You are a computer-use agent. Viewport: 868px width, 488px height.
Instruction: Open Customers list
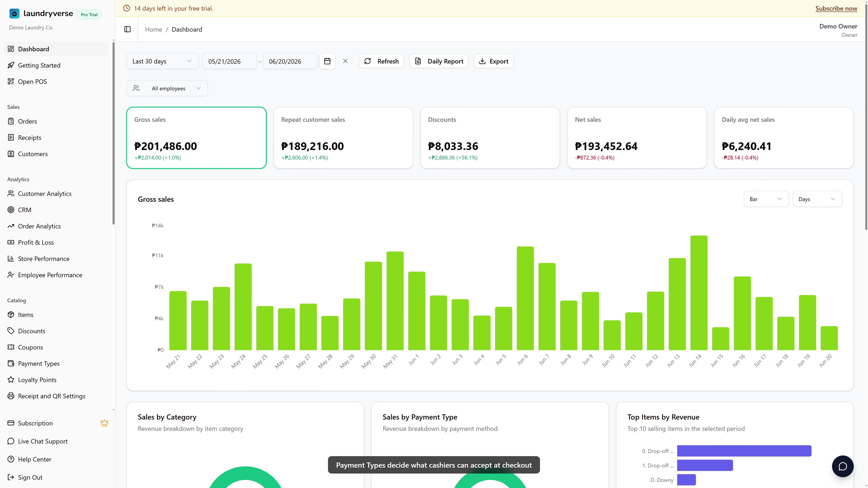[x=56, y=154]
